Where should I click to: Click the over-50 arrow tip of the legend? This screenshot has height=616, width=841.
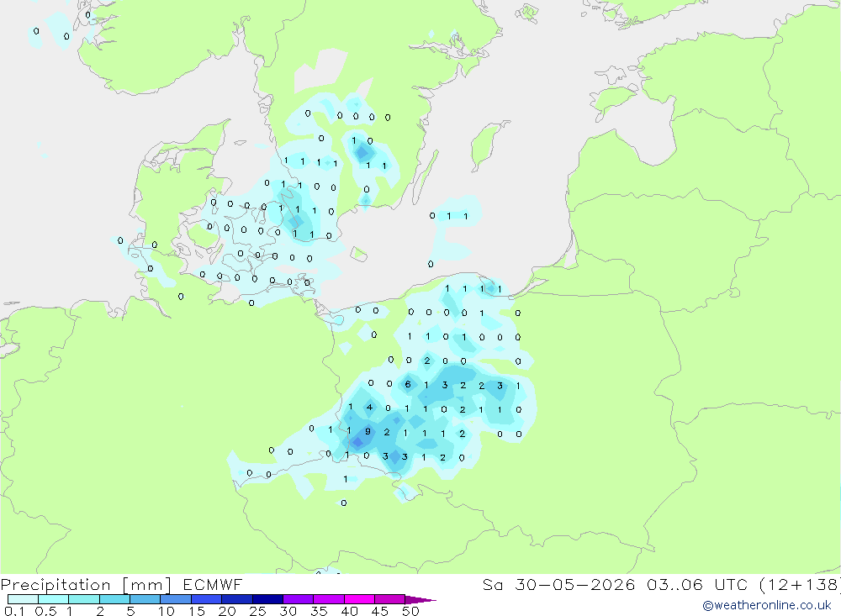tap(421, 600)
